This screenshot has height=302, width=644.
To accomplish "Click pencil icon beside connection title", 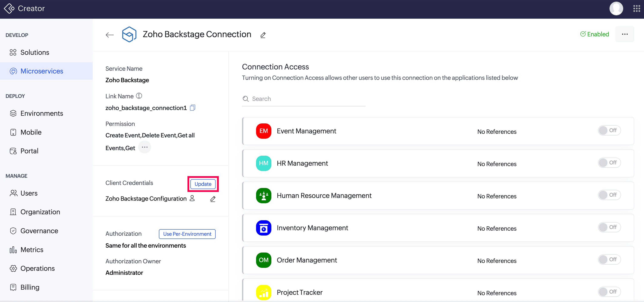I will coord(263,35).
